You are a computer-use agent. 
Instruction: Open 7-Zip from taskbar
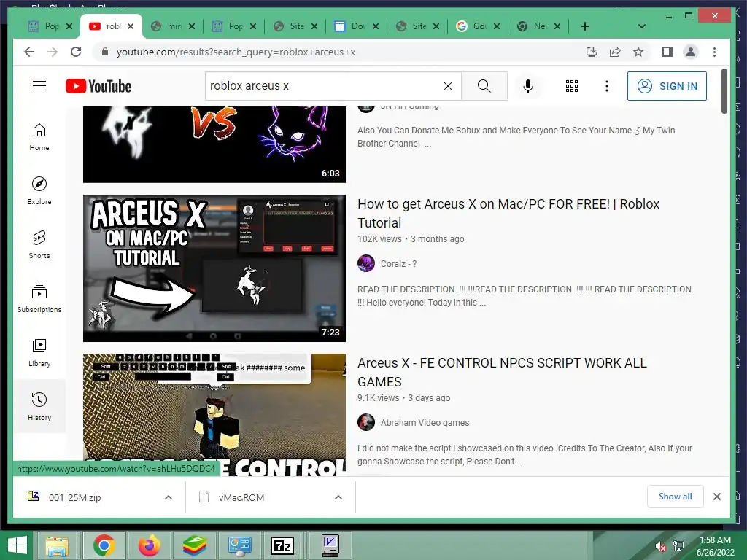tap(282, 545)
